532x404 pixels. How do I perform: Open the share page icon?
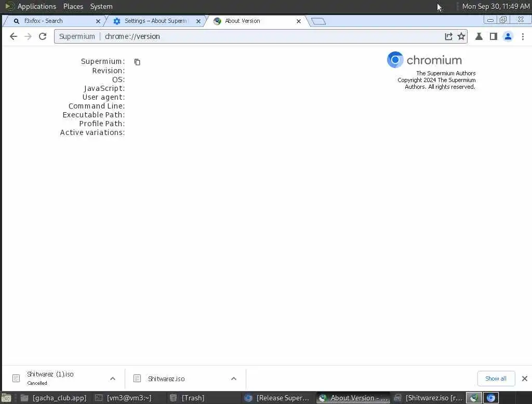[x=448, y=36]
